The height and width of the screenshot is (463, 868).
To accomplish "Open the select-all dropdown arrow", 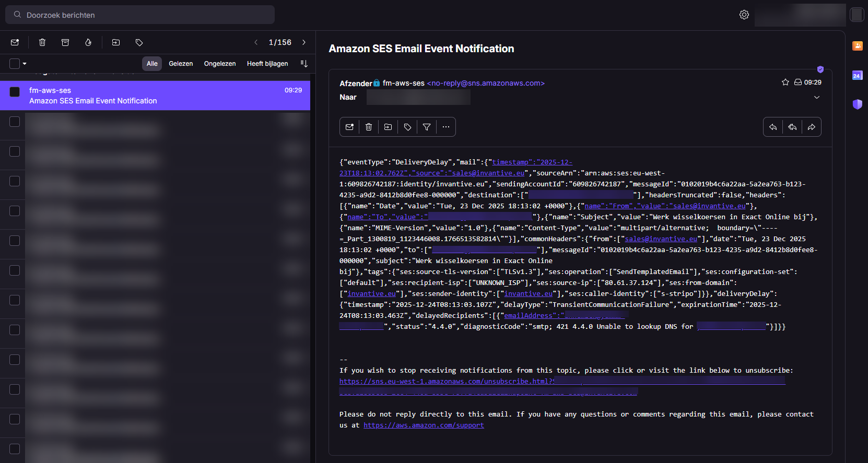I will [x=25, y=64].
